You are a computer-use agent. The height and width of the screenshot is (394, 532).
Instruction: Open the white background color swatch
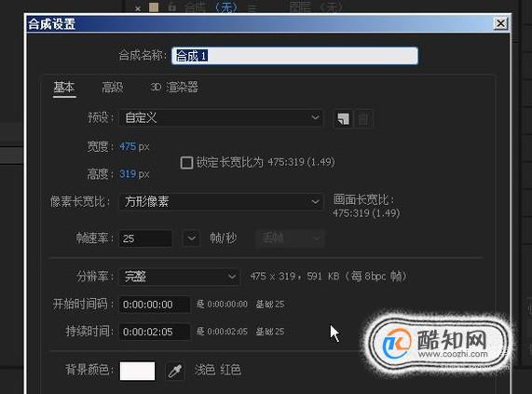pyautogui.click(x=137, y=371)
